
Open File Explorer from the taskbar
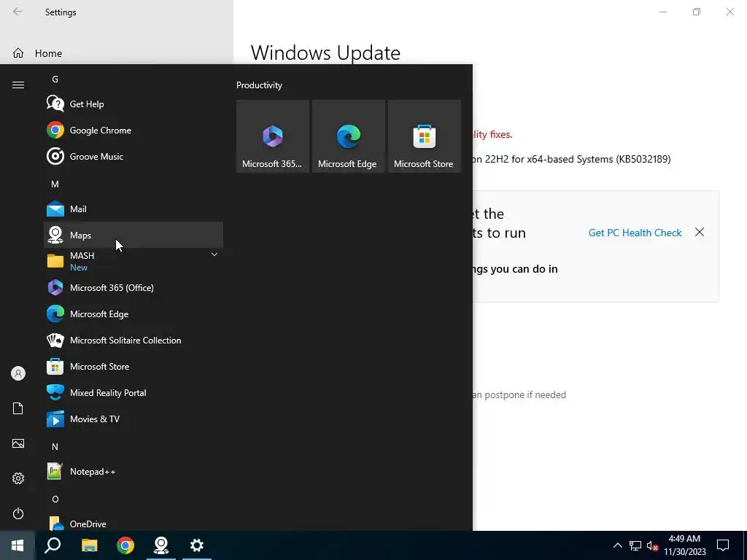tap(89, 545)
